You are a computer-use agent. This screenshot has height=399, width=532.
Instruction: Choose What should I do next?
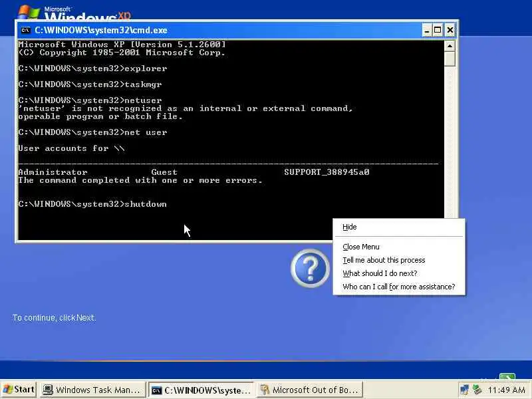click(x=380, y=273)
